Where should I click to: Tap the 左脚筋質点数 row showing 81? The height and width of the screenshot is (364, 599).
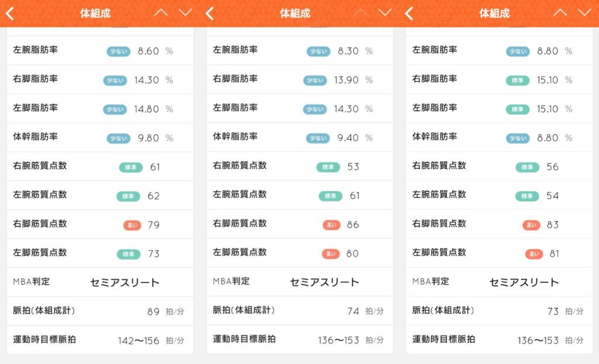500,253
